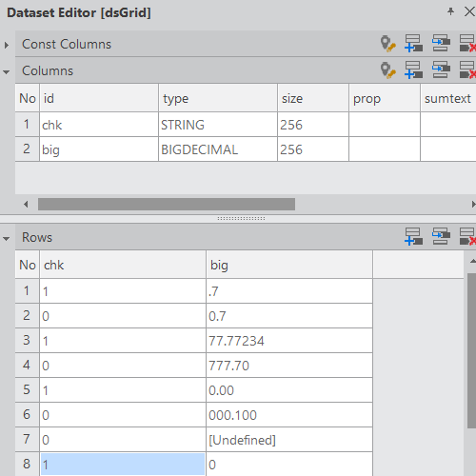Click the panel splitter grip above Rows
The height and width of the screenshot is (476, 476).
pos(241,219)
